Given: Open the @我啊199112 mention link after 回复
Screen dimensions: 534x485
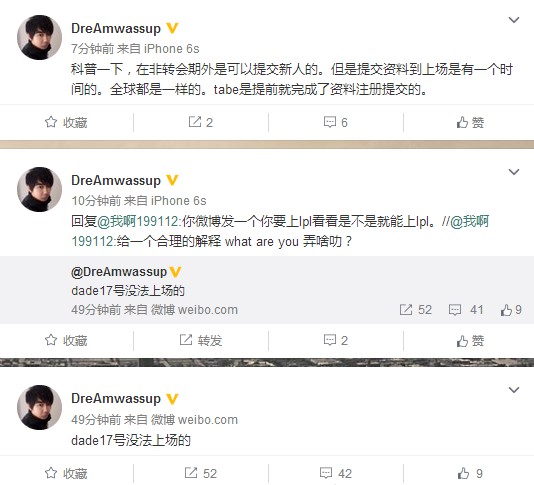Looking at the screenshot, I should [x=139, y=221].
